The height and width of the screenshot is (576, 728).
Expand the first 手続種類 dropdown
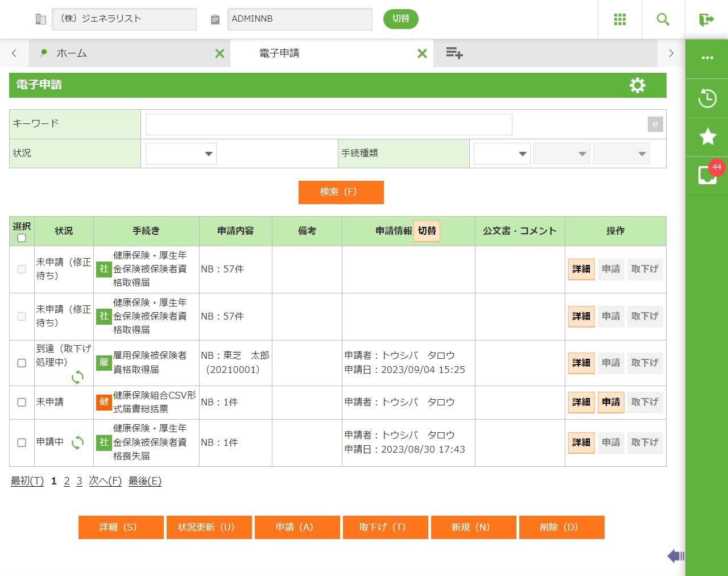pyautogui.click(x=502, y=154)
